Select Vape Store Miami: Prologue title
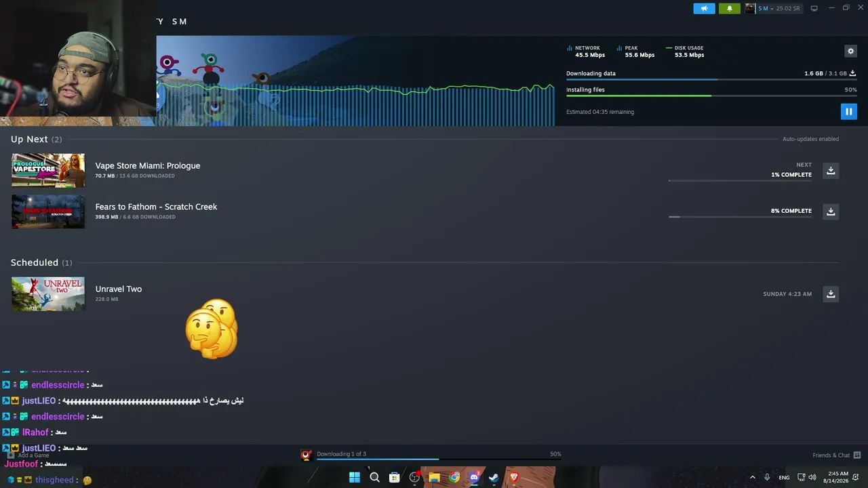Image resolution: width=868 pixels, height=488 pixels. 148,165
